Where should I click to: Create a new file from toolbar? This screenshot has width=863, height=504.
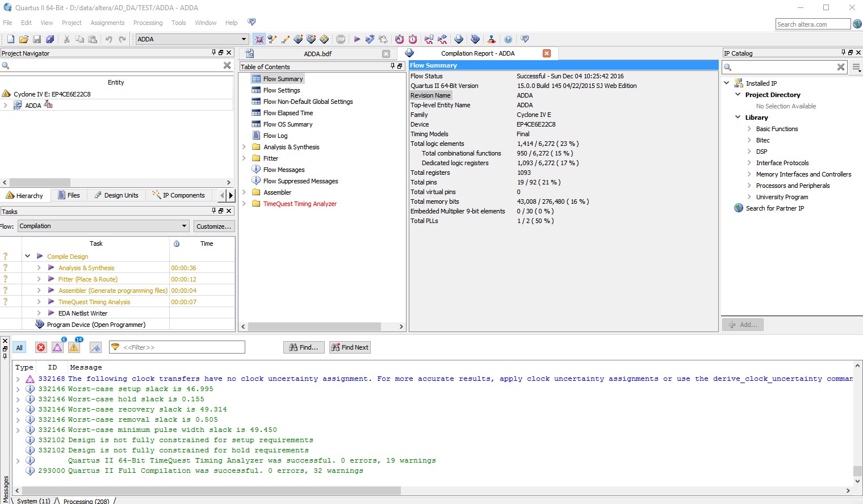11,39
